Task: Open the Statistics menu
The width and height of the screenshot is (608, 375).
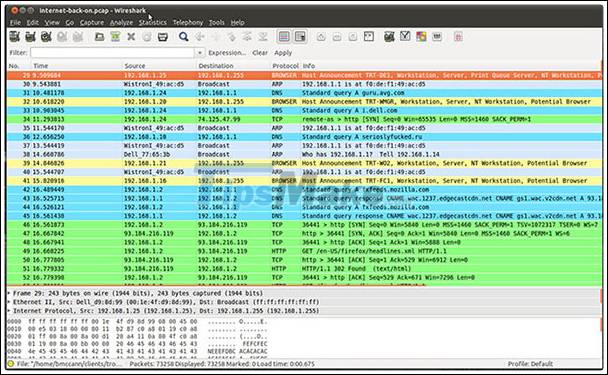Action: 153,22
